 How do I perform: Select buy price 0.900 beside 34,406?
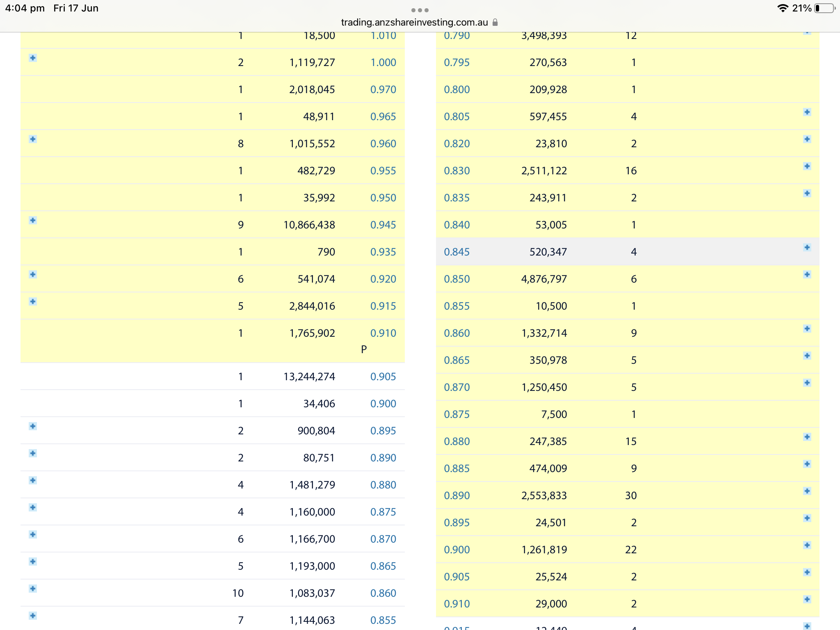(383, 404)
